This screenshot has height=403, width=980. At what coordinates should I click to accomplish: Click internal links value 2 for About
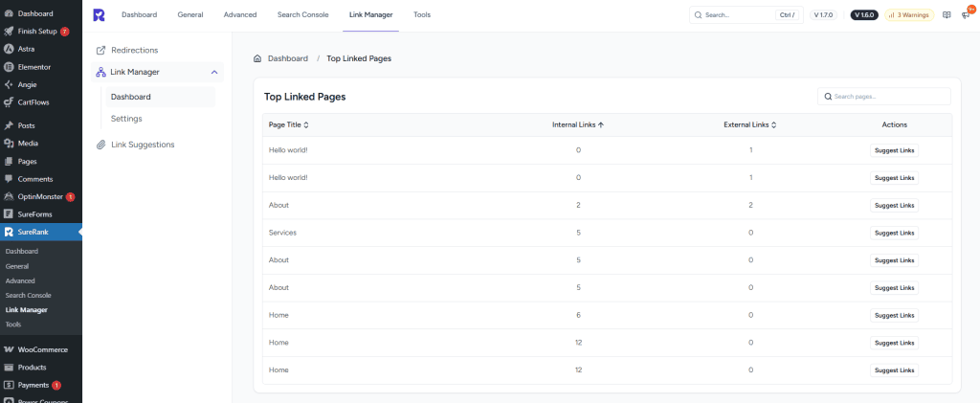click(578, 206)
